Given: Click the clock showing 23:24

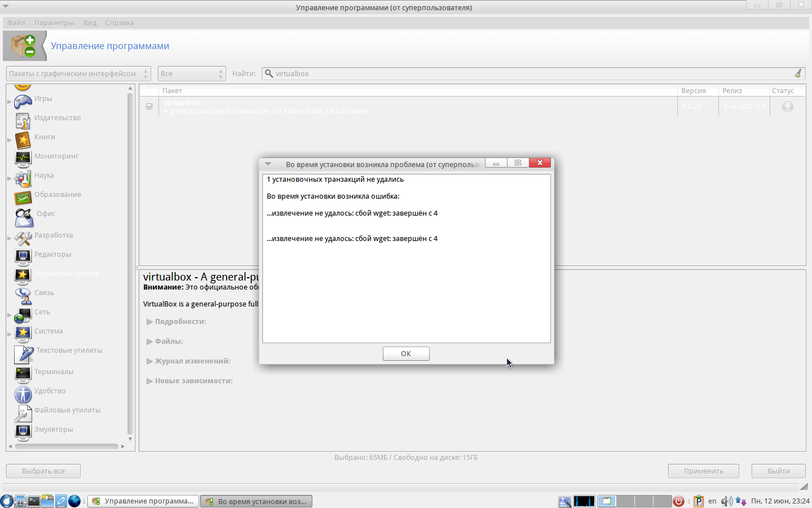Looking at the screenshot, I should (x=780, y=501).
